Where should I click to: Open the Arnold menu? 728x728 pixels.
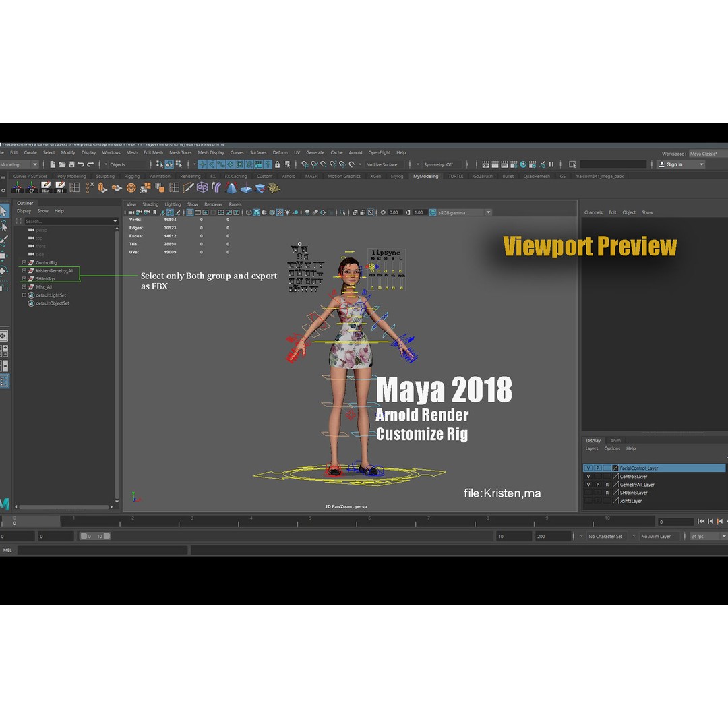[355, 153]
